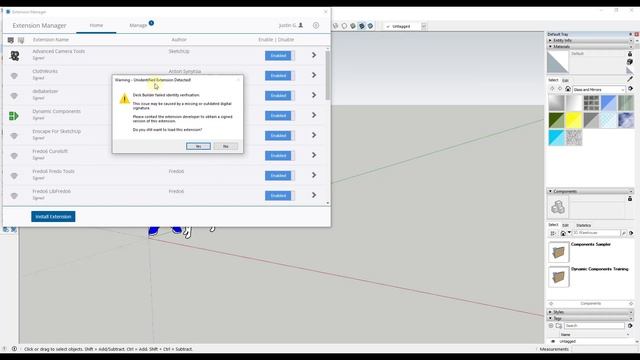Expand details chevron for Advanced Camera Tools
Image resolution: width=640 pixels, height=360 pixels.
[314, 55]
